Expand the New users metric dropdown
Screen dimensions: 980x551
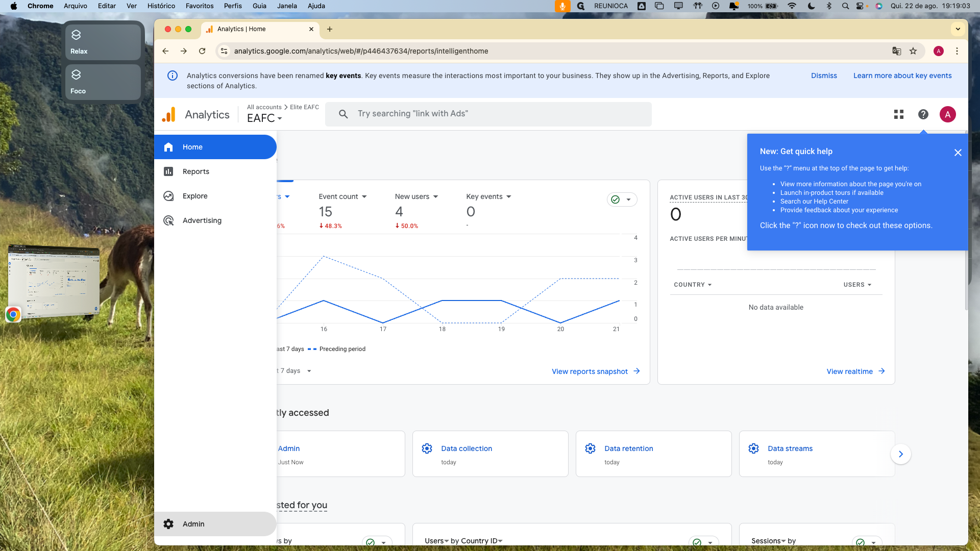(435, 197)
